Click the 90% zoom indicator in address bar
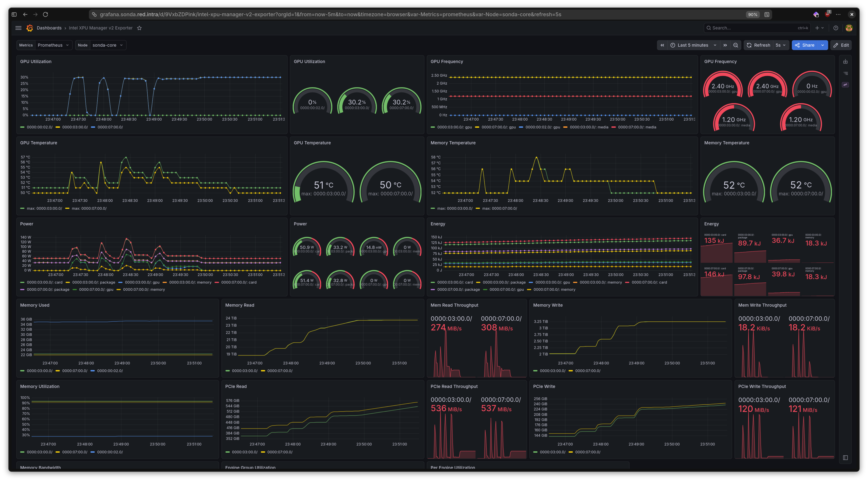The image size is (868, 481). pyautogui.click(x=752, y=14)
